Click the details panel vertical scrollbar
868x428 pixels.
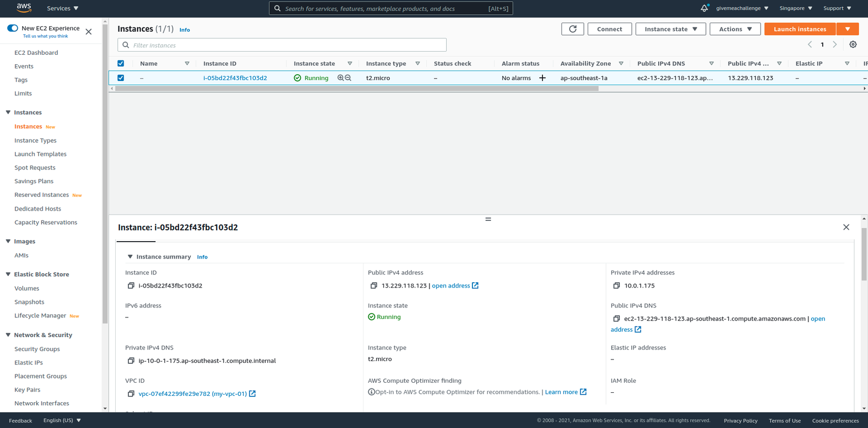pos(864,254)
